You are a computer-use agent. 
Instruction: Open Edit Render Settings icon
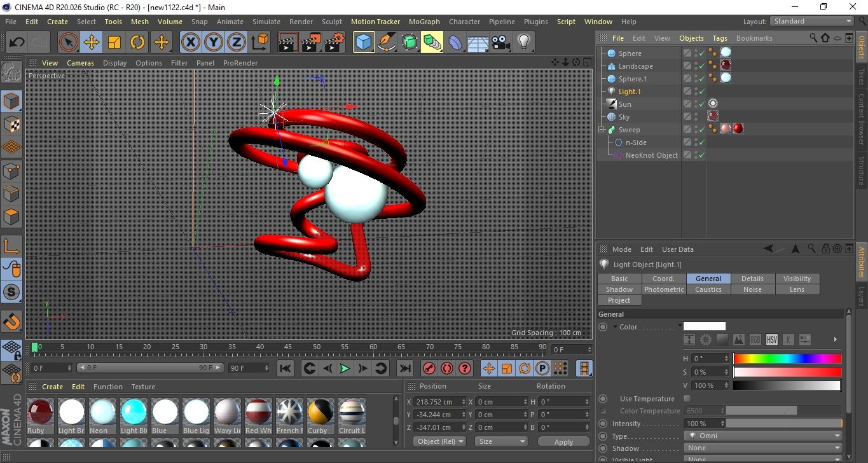(x=334, y=43)
